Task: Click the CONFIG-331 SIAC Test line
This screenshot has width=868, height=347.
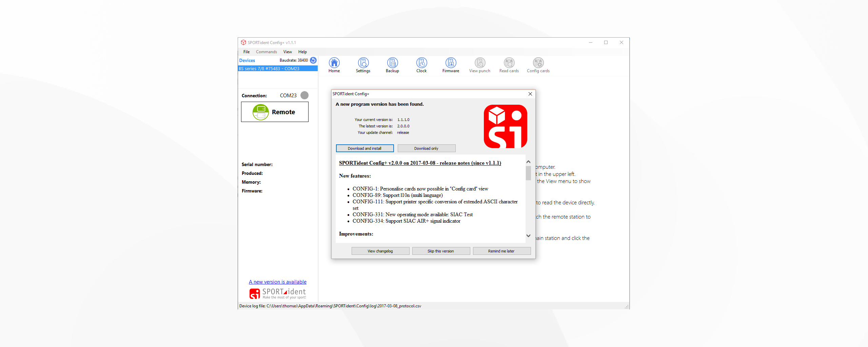Action: tap(413, 215)
